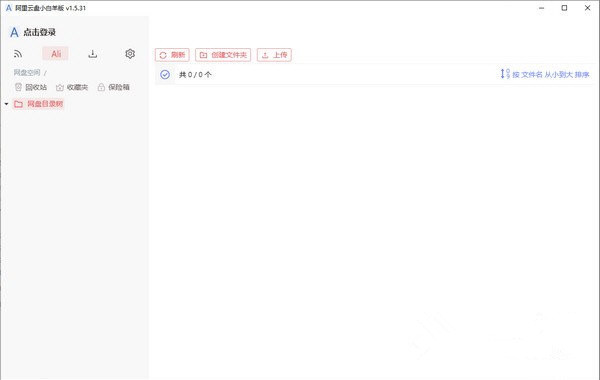This screenshot has height=380, width=600.
Task: Select the 网盘目录树 root folder
Action: tap(38, 104)
